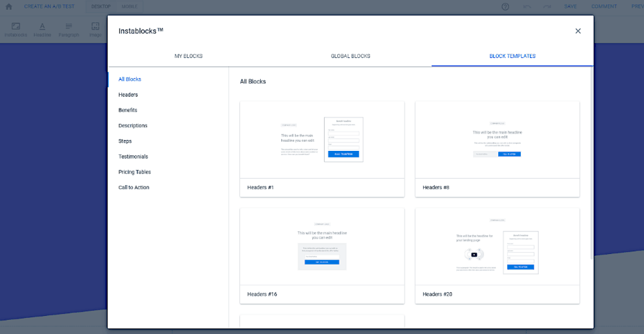Open the help question mark icon
644x334 pixels.
pos(505,6)
